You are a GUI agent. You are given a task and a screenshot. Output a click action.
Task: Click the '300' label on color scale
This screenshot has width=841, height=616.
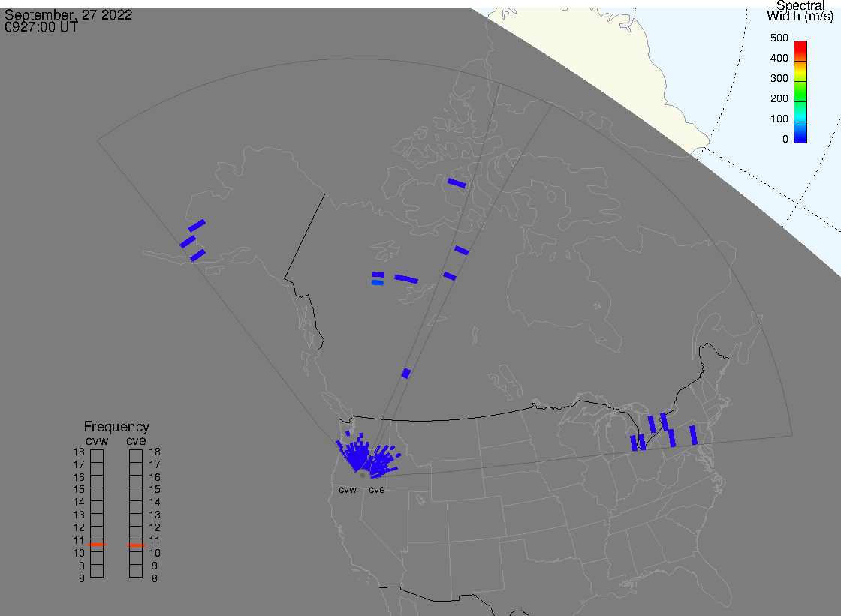pyautogui.click(x=779, y=78)
